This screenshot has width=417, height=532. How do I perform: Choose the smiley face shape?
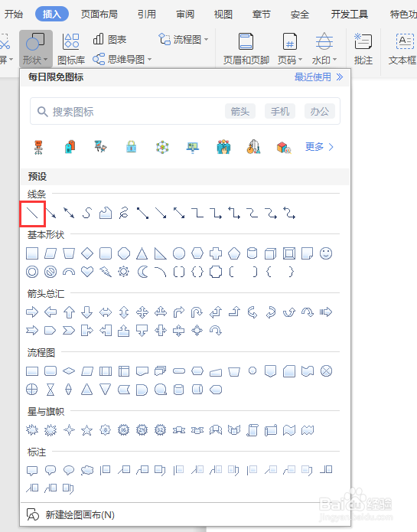(326, 253)
